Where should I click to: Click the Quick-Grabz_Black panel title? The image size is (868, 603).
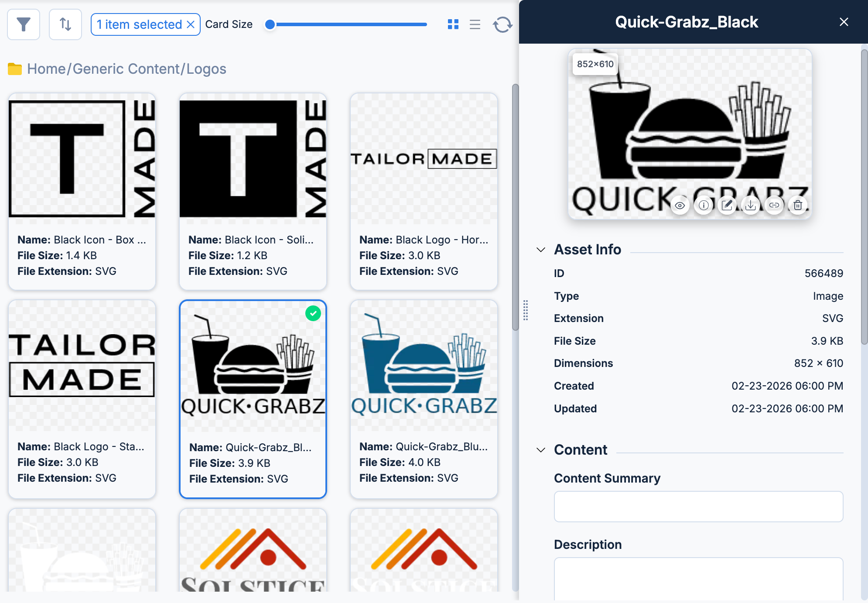pos(687,22)
